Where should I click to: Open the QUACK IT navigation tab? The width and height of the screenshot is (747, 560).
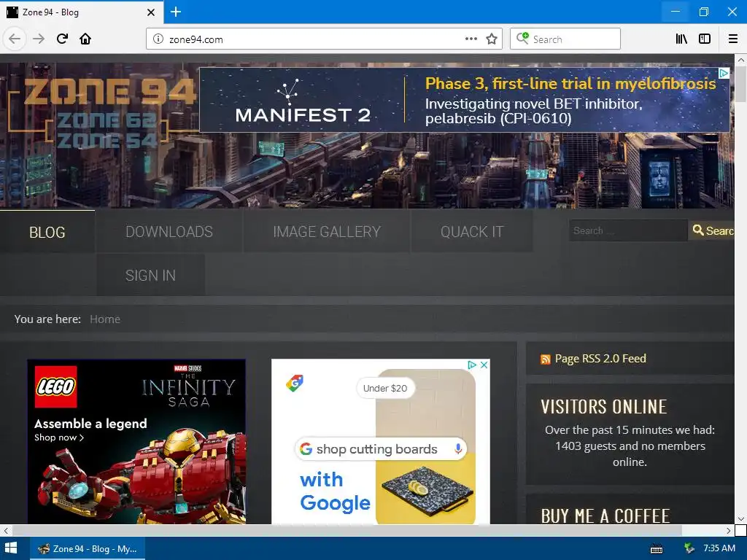472,231
